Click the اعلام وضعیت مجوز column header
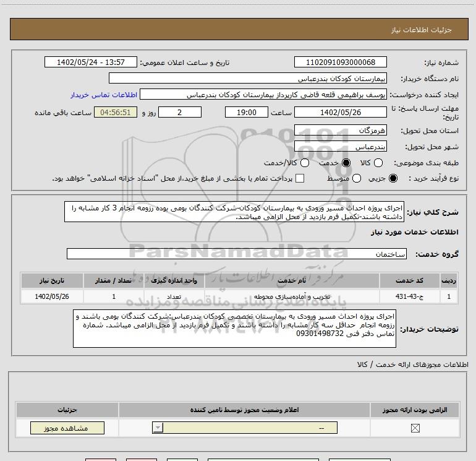The height and width of the screenshot is (461, 476). click(x=244, y=410)
